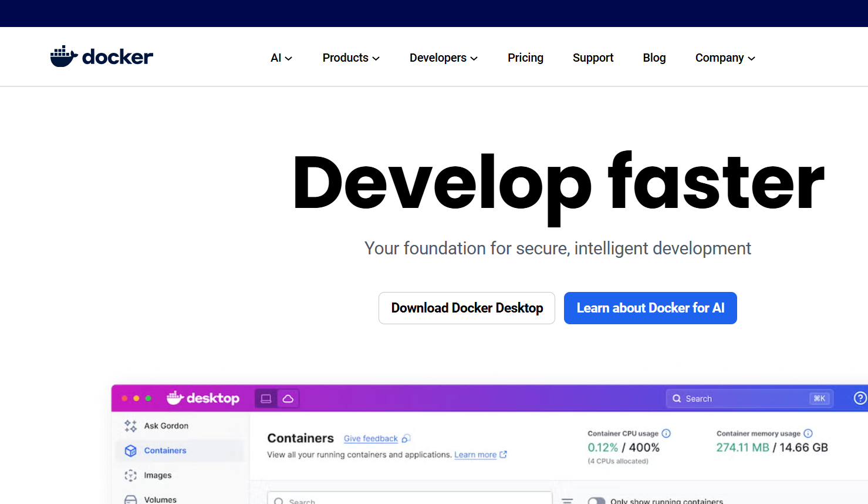Click the Docker whale logo
The height and width of the screenshot is (504, 868).
(102, 56)
